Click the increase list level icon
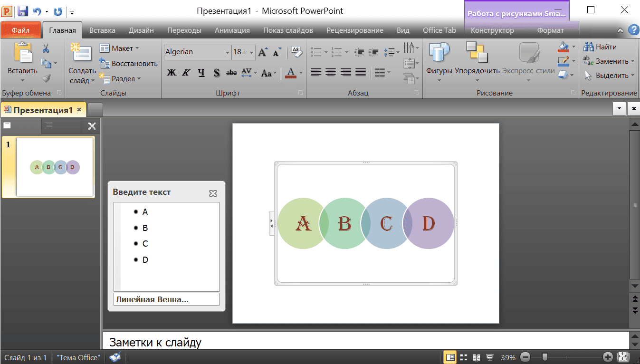Image resolution: width=640 pixels, height=364 pixels. point(374,52)
